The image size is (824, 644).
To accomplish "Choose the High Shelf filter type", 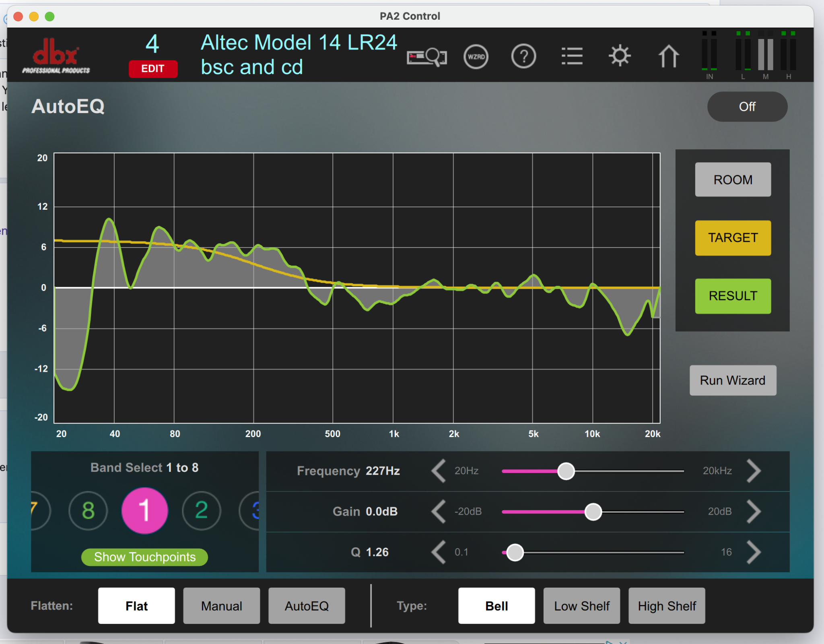I will 667,606.
